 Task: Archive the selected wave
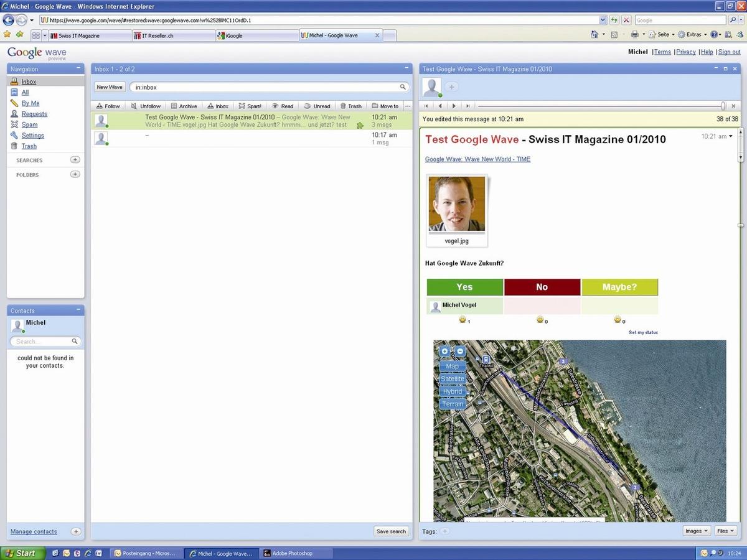click(184, 106)
